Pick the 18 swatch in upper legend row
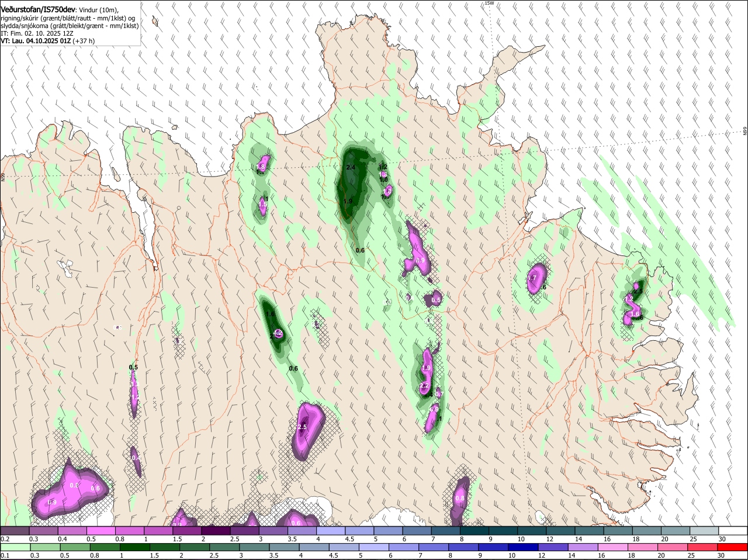This screenshot has height=560, width=748. pyautogui.click(x=646, y=531)
